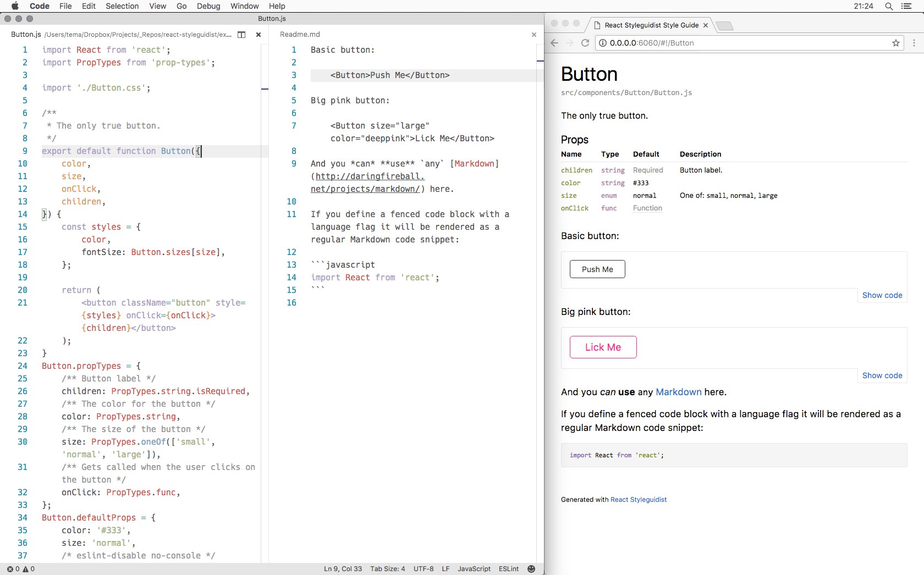Click the pink Lick Me button

(603, 347)
